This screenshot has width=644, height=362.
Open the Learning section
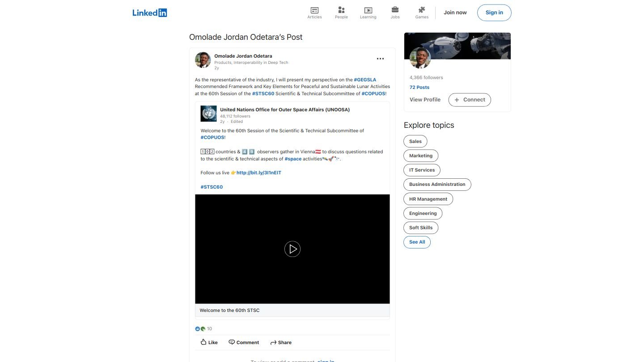(x=368, y=13)
